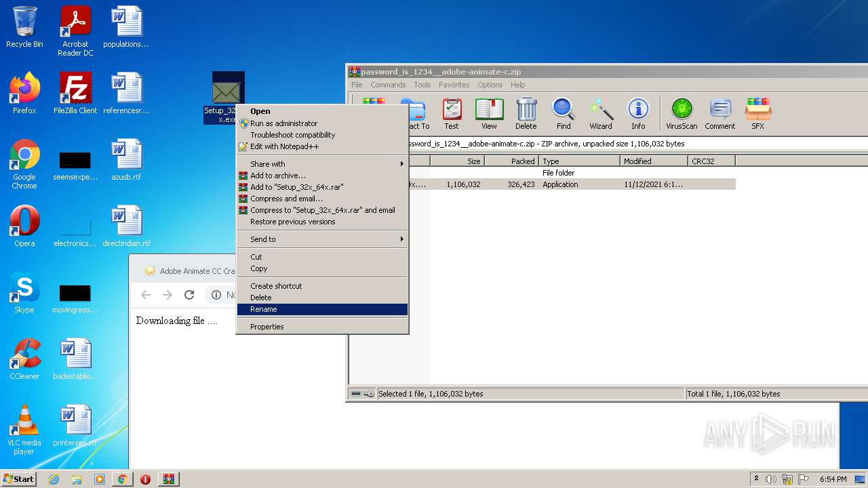This screenshot has height=488, width=868.
Task: Click the SFX icon in WinRAR toolbar
Action: pyautogui.click(x=758, y=114)
